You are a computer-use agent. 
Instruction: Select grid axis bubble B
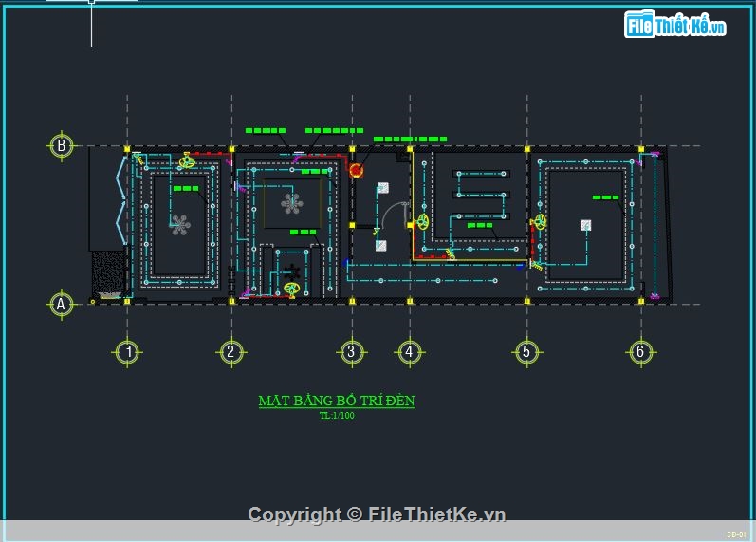coord(62,145)
